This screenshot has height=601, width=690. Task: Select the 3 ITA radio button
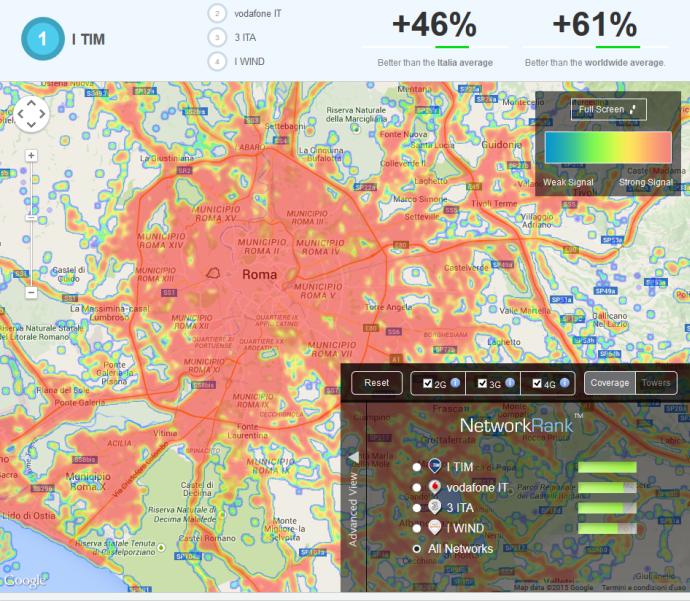416,508
